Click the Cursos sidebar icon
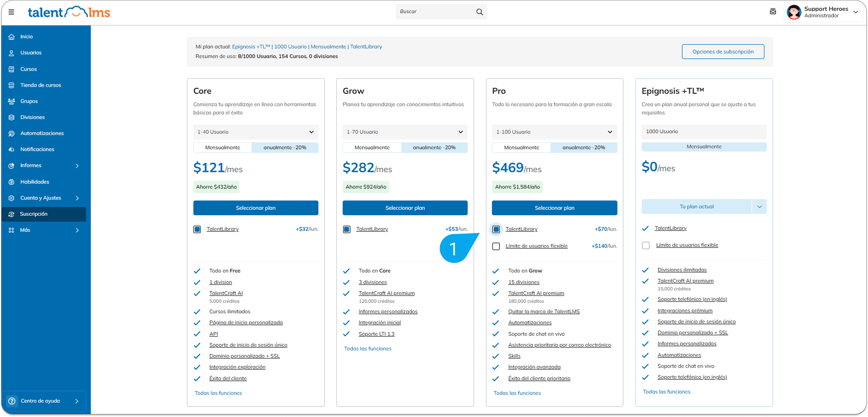868x417 pixels. [x=12, y=69]
